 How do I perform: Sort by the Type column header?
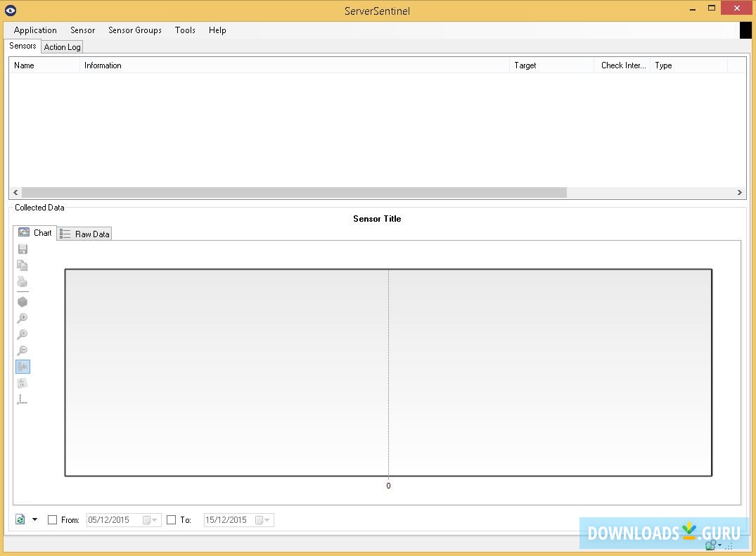[689, 65]
